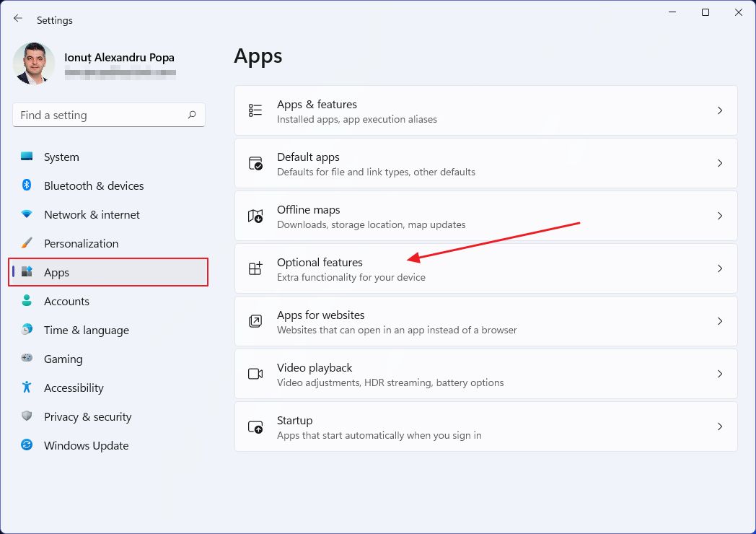Click the Bluetooth & devices sidebar icon
The width and height of the screenshot is (756, 534).
tap(26, 185)
